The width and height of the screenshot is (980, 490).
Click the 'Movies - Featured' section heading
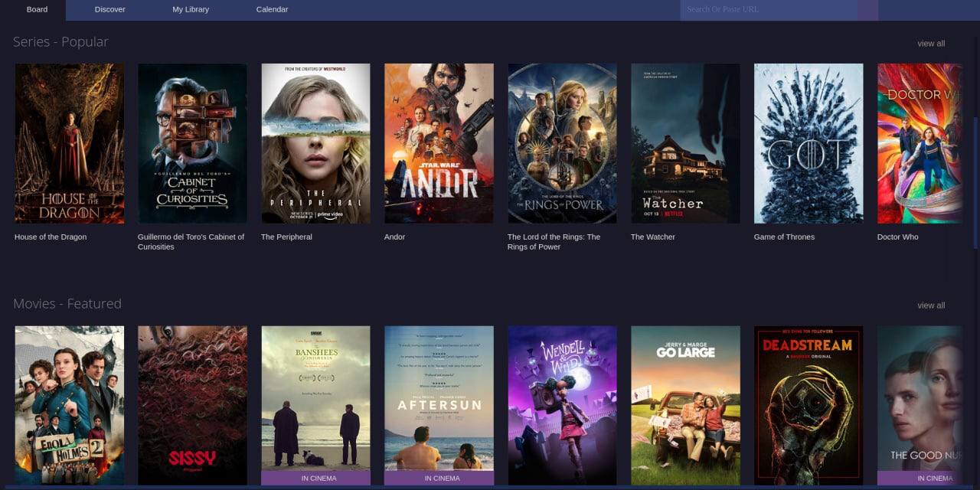tap(67, 304)
